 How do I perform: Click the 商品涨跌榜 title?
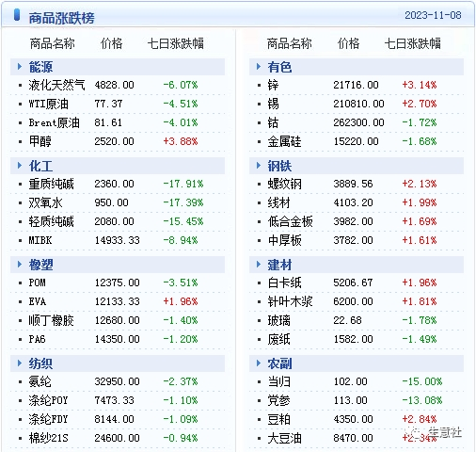coord(61,18)
